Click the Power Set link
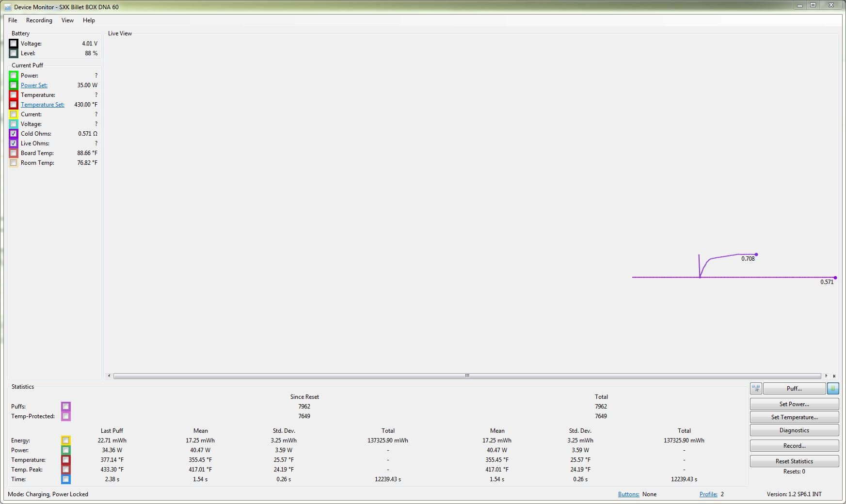This screenshot has width=846, height=504. (34, 85)
